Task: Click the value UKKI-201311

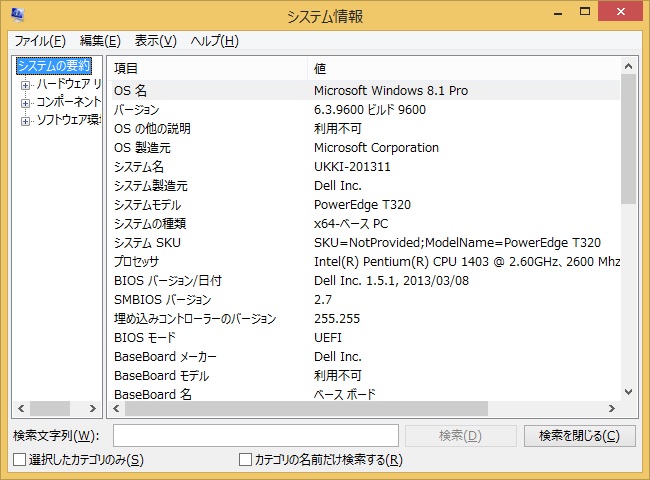Action: pos(352,167)
